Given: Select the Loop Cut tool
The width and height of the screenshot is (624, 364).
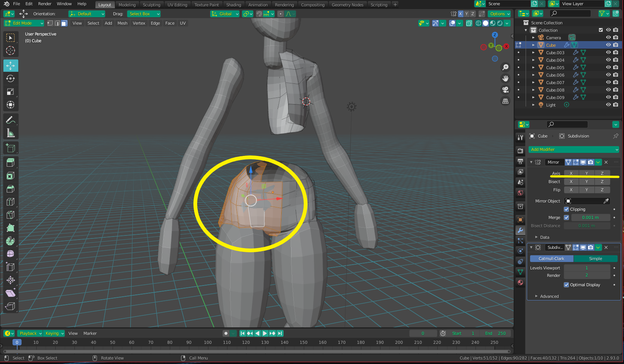Looking at the screenshot, I should tap(10, 202).
